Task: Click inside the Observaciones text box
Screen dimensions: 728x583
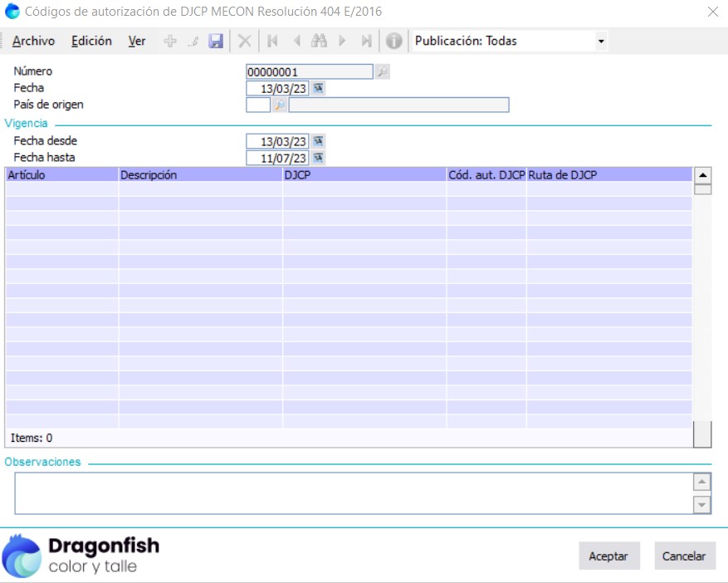Action: (353, 493)
